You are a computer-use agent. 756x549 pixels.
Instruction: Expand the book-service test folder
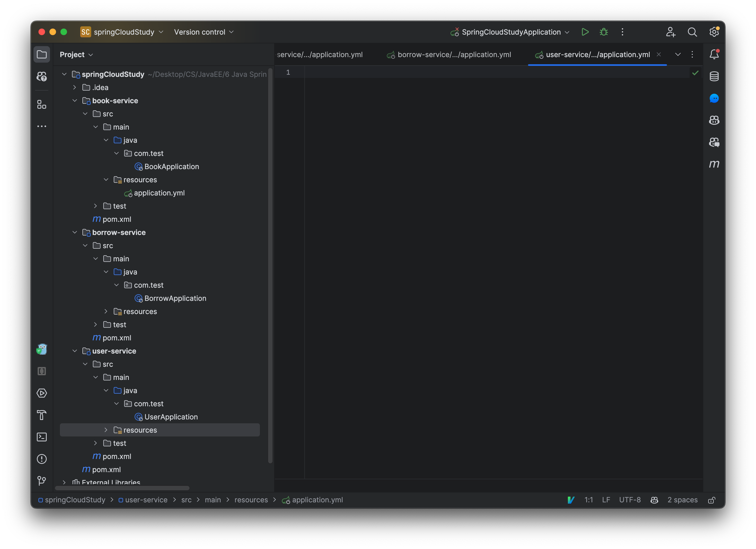click(96, 206)
